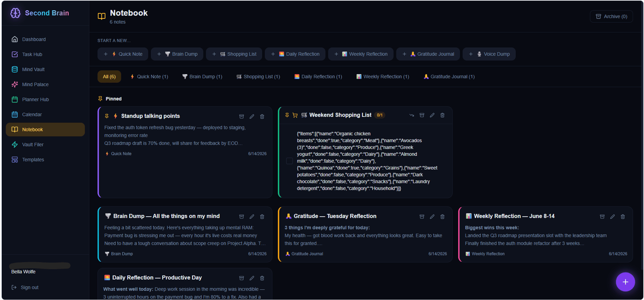This screenshot has height=300, width=644.
Task: Select the All (6) filter tab
Action: pos(109,76)
